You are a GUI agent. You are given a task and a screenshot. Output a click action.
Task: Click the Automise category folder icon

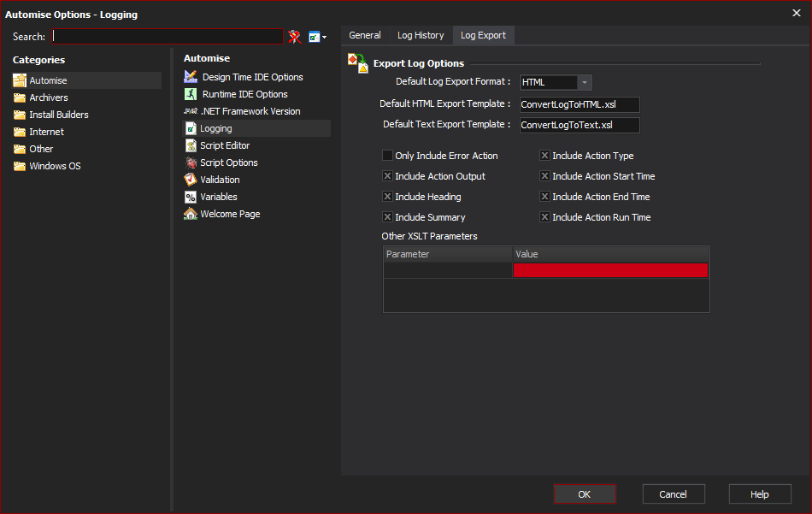pyautogui.click(x=20, y=80)
